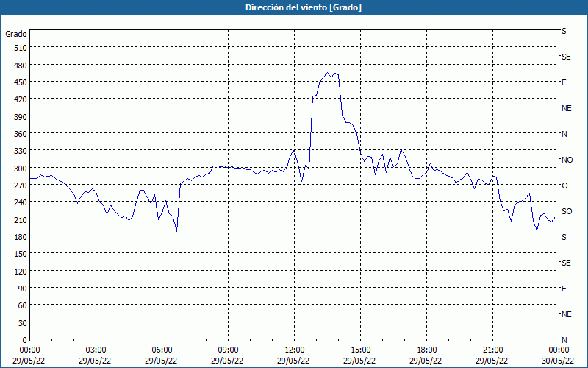Click the 300 y-axis tick label
This screenshot has height=368, width=588.
point(21,169)
